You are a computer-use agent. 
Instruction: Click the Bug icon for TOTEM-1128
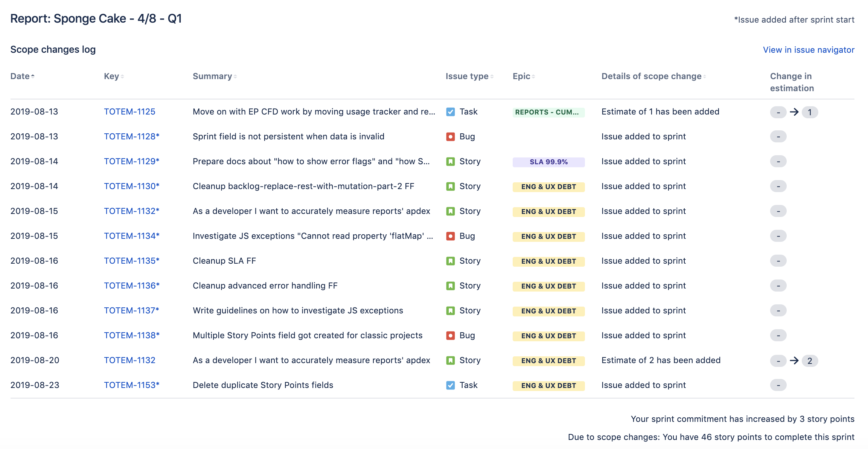click(x=450, y=137)
